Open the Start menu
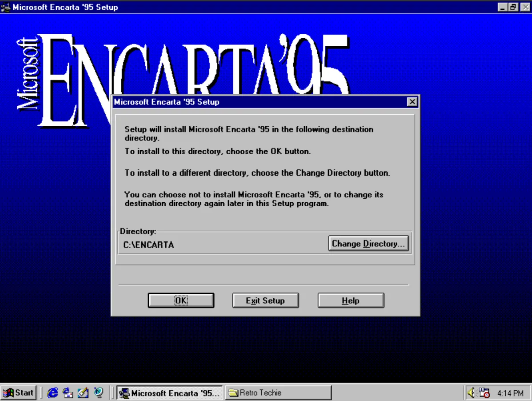Screen dimensions: 532x401 click(19, 393)
